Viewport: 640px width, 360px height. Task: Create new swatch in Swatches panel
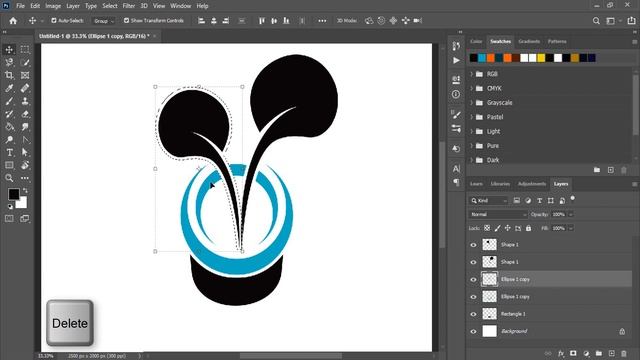(x=611, y=170)
